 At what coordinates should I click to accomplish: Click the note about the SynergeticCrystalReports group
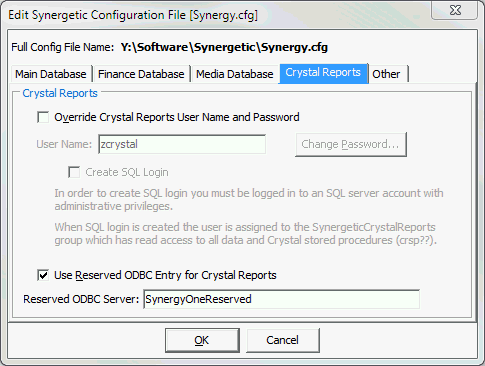pos(246,234)
